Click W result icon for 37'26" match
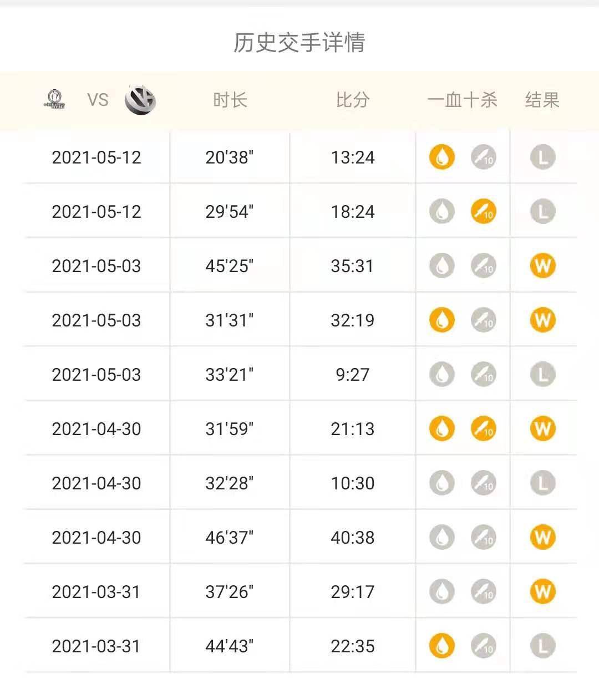The width and height of the screenshot is (599, 700). coord(542,592)
